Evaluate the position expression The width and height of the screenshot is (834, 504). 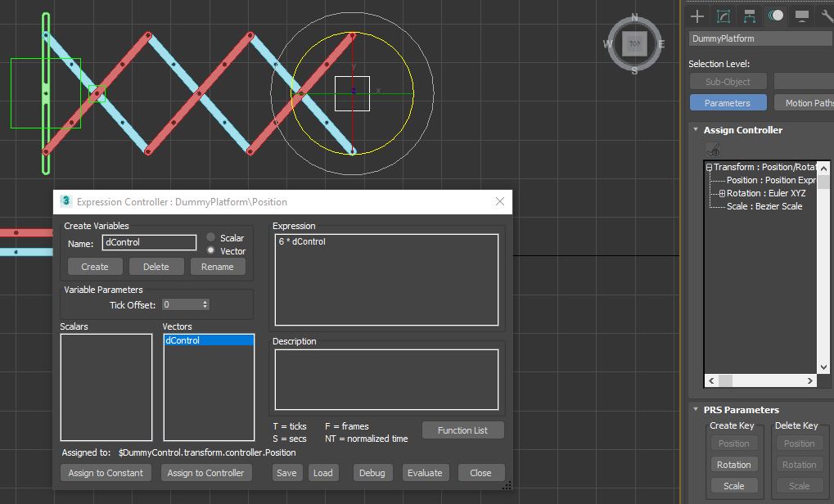click(x=426, y=472)
